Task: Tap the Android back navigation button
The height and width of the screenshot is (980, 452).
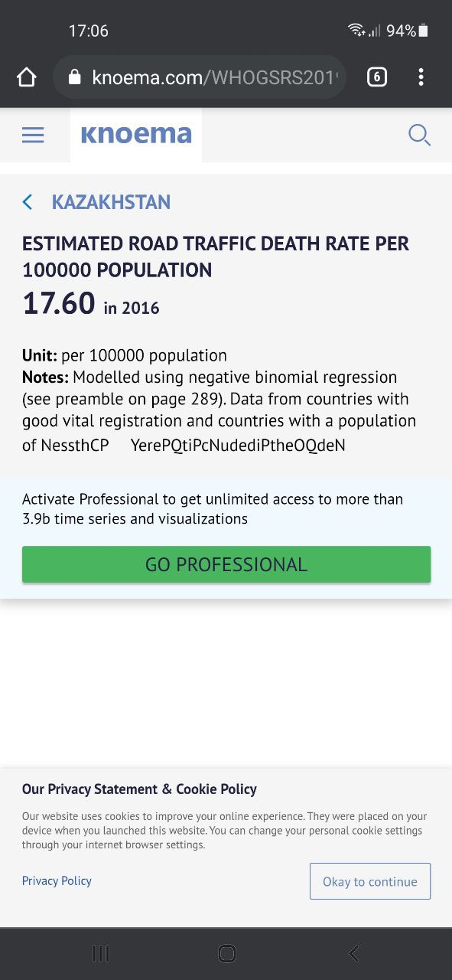Action: pyautogui.click(x=353, y=953)
